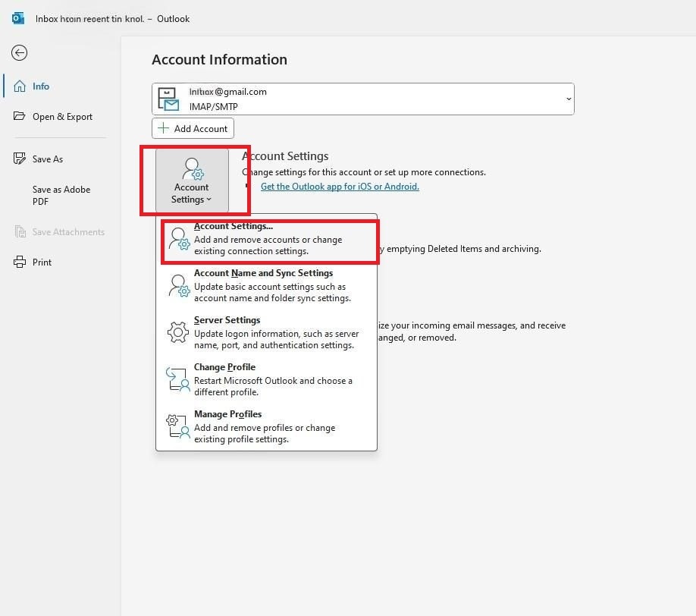The image size is (696, 616).
Task: Click the Add Account button
Action: click(x=193, y=128)
